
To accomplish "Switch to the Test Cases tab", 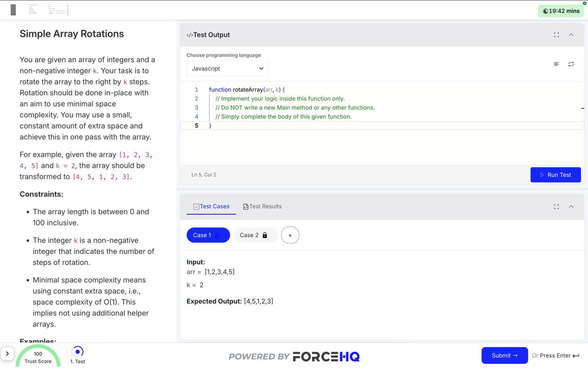I will point(211,206).
